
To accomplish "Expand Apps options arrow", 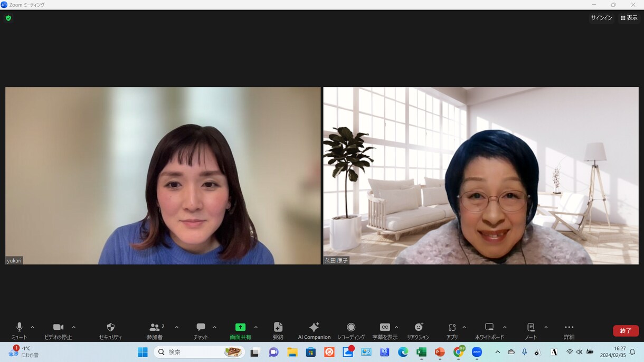I will [464, 327].
